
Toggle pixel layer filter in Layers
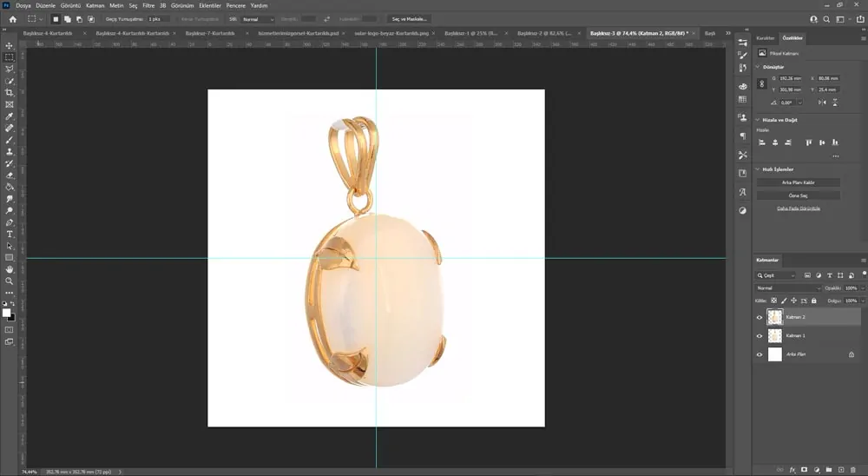pos(807,275)
